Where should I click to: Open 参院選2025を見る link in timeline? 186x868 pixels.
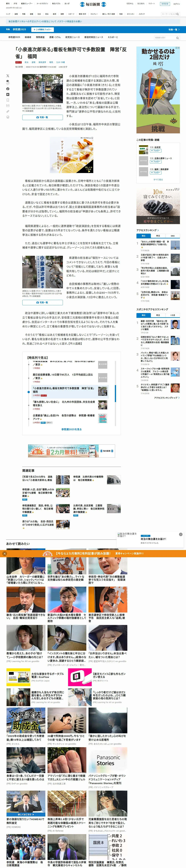pyautogui.click(x=72, y=429)
